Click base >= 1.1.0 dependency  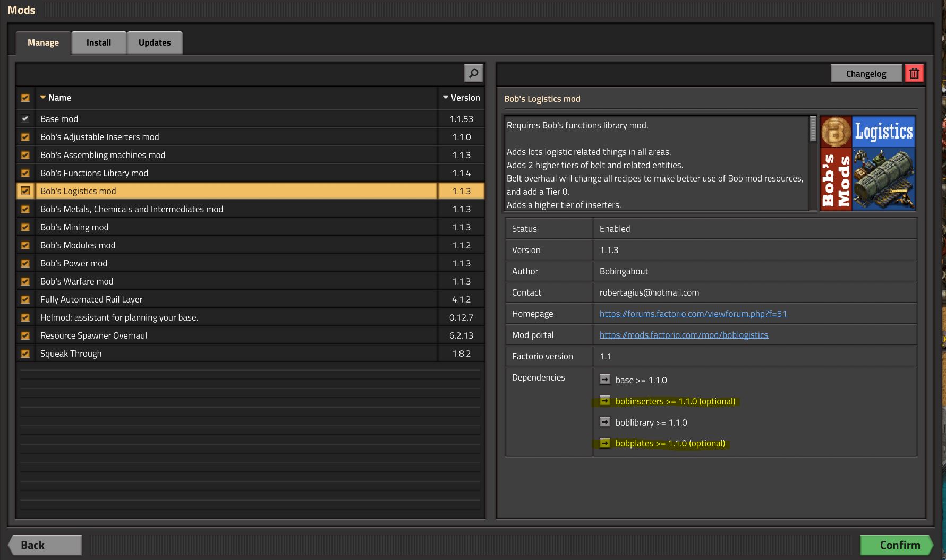641,380
